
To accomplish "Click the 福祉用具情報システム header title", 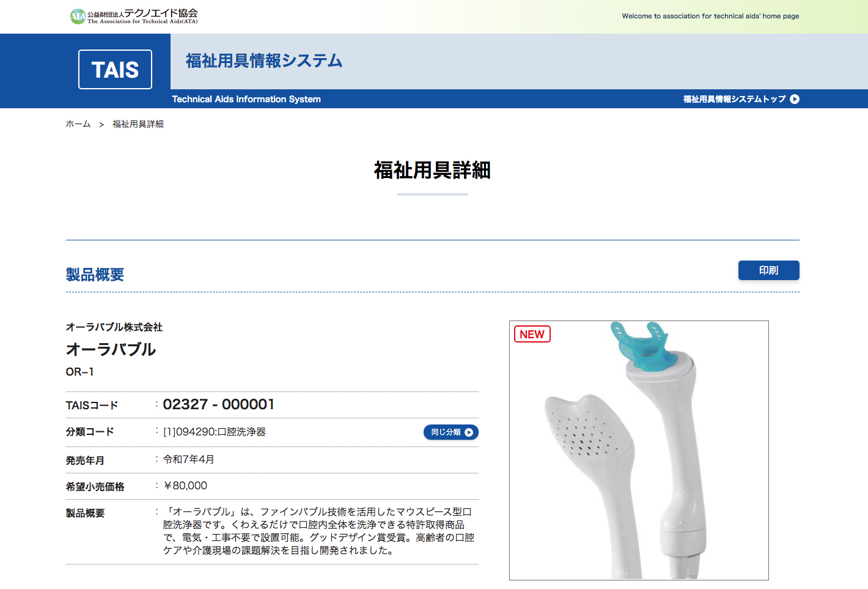I will click(x=264, y=61).
